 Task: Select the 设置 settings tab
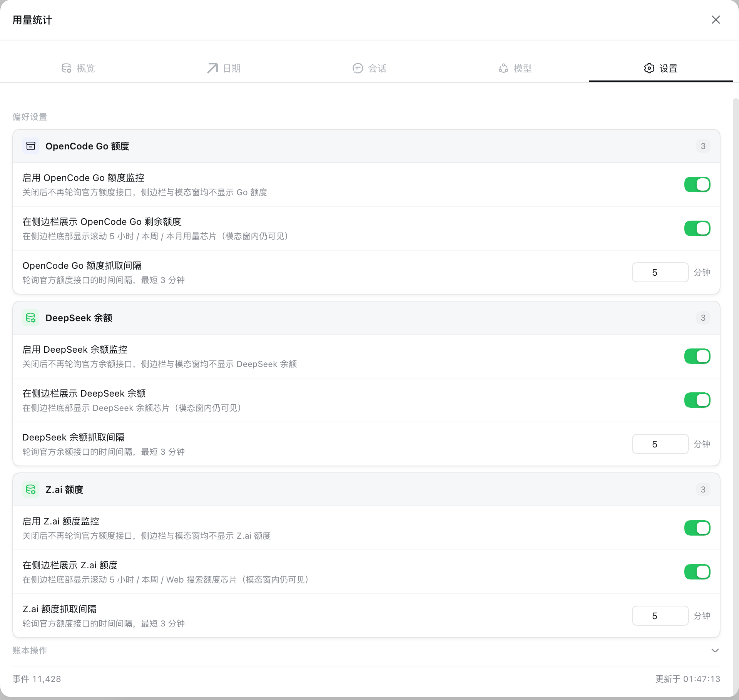coord(660,68)
